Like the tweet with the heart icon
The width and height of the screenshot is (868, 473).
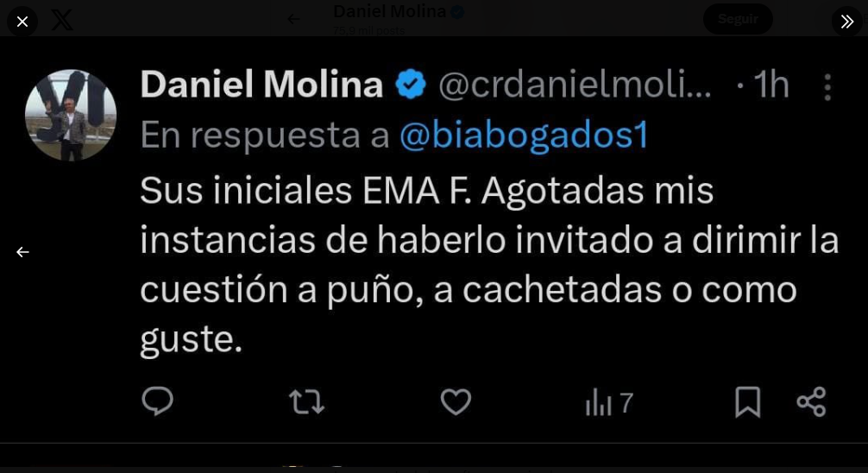coord(456,401)
